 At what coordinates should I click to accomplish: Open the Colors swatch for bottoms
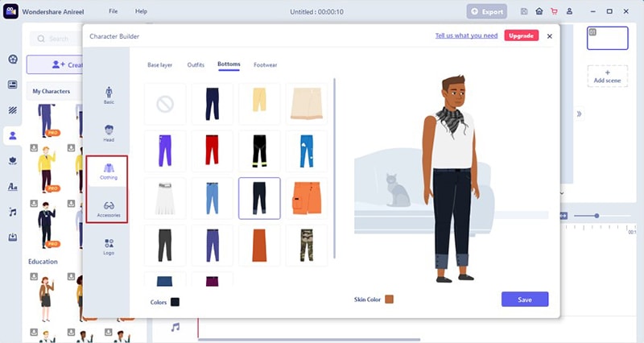(175, 302)
